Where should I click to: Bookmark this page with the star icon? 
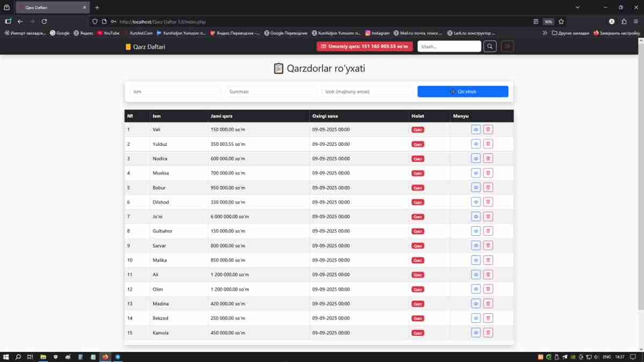[561, 21]
